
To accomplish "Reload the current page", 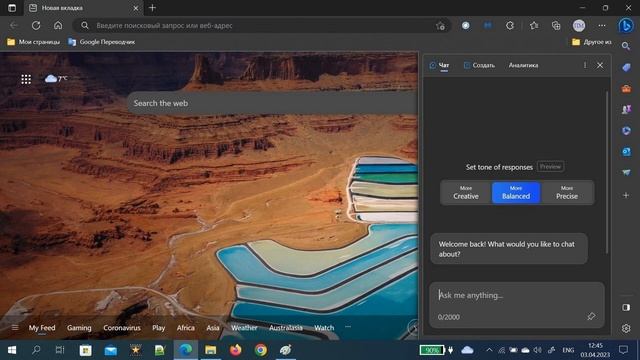I will tap(36, 25).
